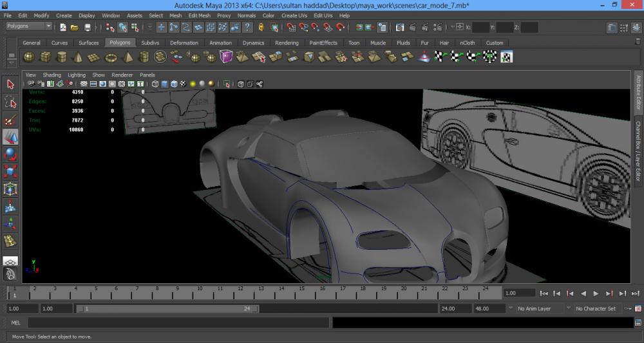Open the Polygons menu set dropdown
The height and width of the screenshot is (343, 644).
click(29, 26)
